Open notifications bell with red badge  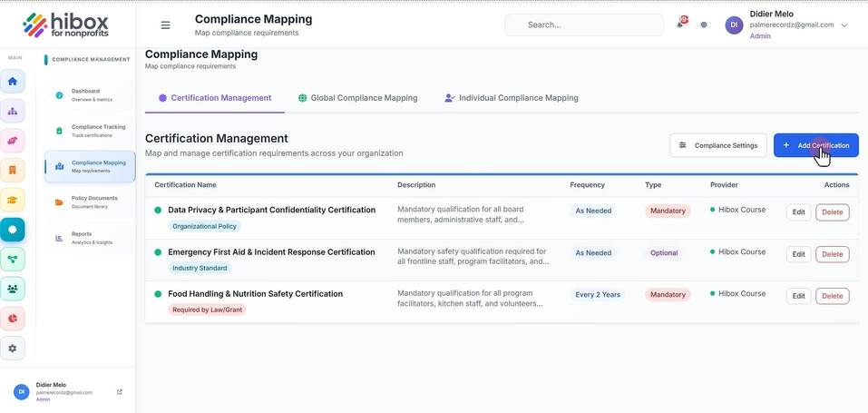[x=680, y=24]
